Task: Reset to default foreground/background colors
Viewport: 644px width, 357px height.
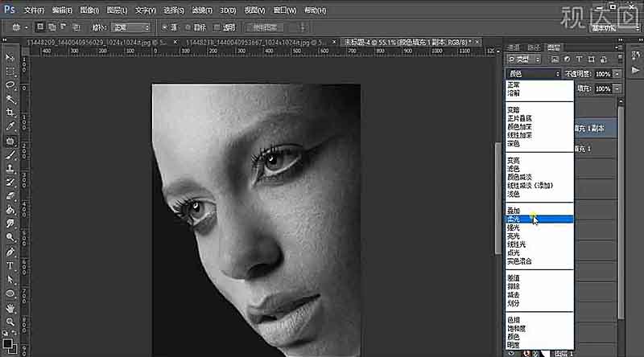Action: pyautogui.click(x=5, y=333)
